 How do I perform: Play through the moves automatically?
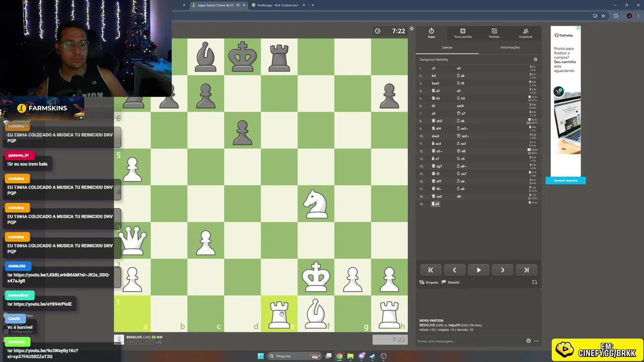click(x=478, y=270)
